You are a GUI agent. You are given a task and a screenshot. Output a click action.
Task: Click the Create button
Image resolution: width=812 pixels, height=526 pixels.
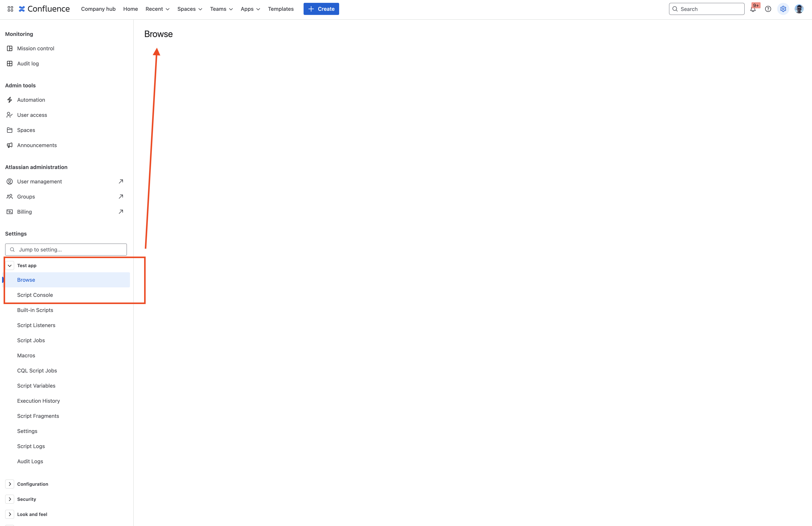click(321, 9)
